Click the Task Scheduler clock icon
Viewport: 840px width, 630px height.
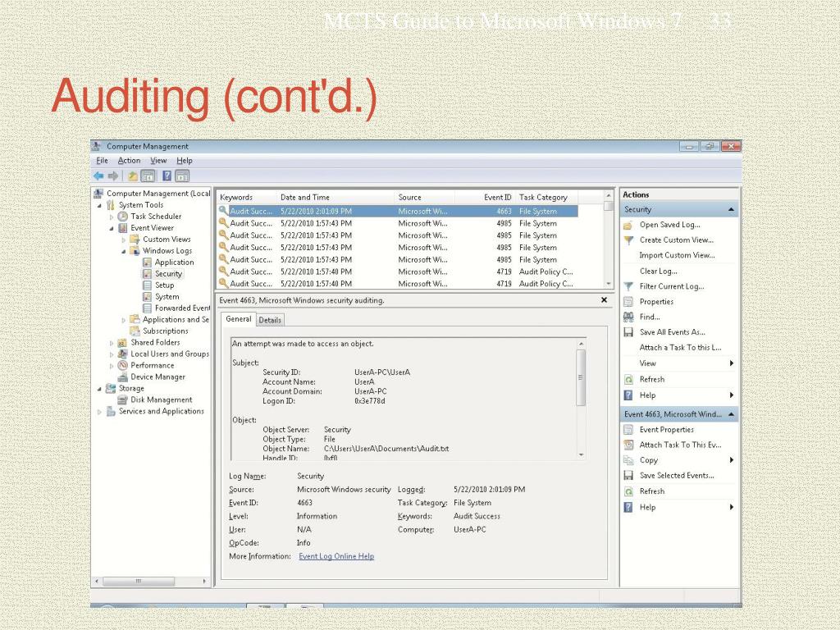[x=123, y=217]
